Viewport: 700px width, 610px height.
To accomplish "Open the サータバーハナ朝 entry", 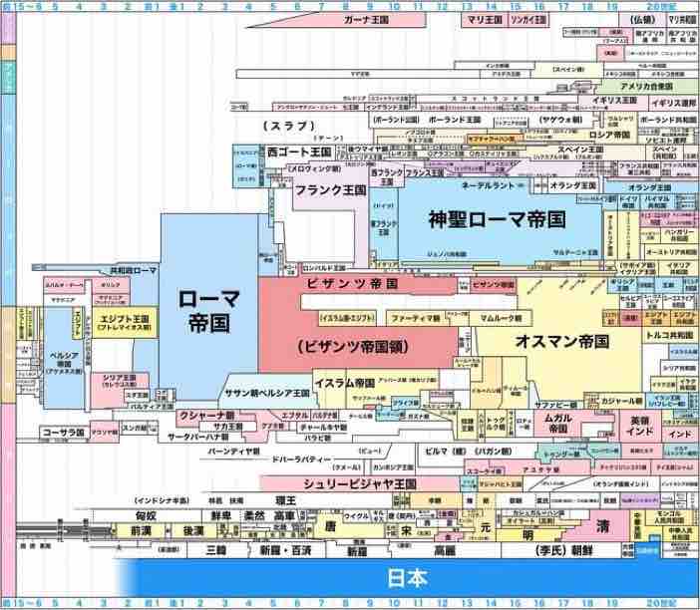I will coord(198,437).
